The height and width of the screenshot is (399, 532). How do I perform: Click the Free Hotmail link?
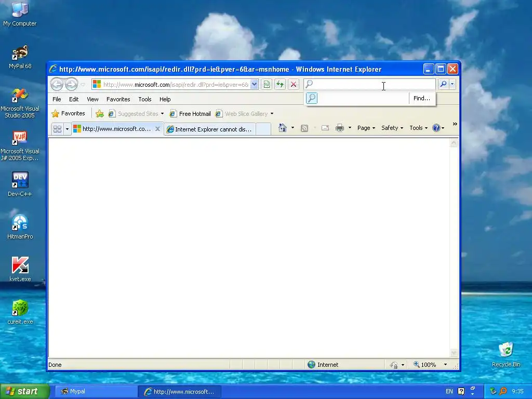(x=190, y=114)
